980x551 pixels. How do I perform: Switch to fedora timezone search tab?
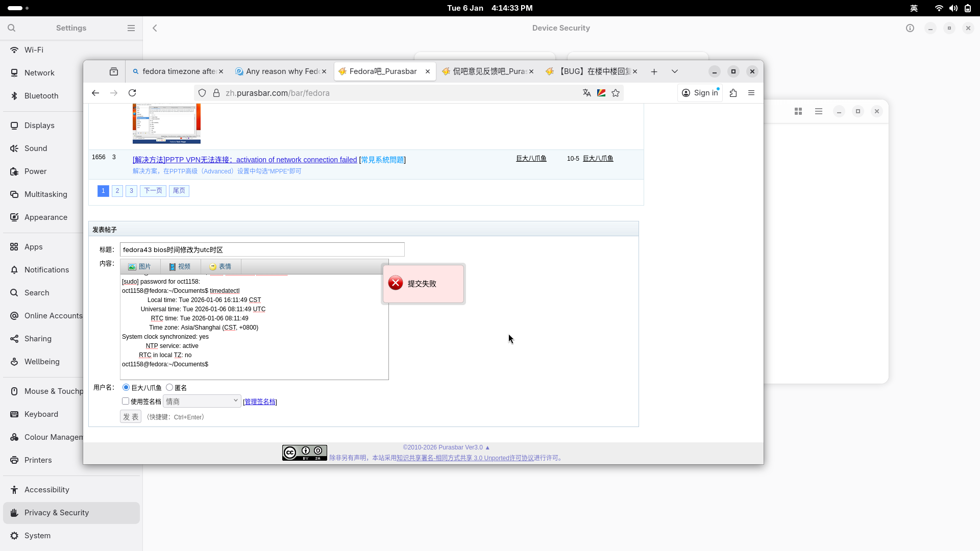174,71
